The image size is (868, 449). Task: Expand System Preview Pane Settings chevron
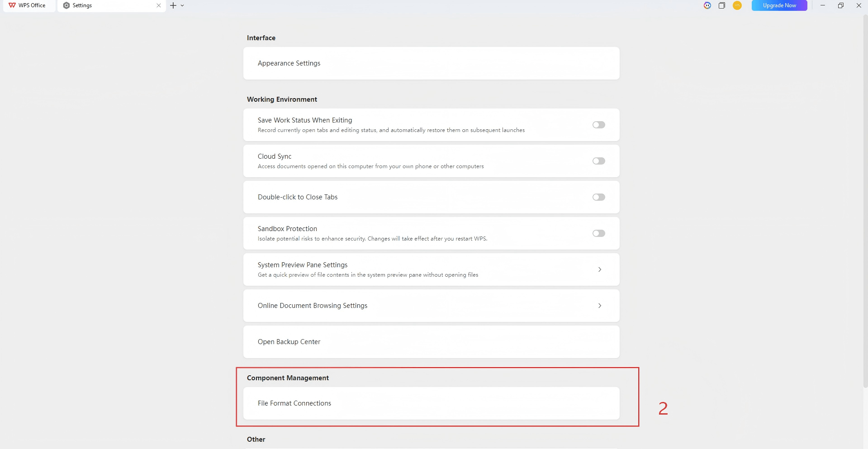point(600,269)
